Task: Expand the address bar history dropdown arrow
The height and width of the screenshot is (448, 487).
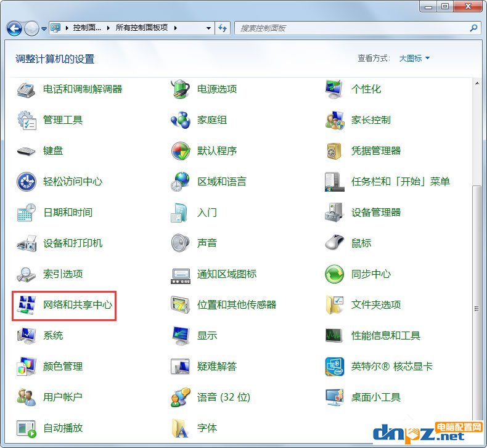Action: (x=208, y=28)
